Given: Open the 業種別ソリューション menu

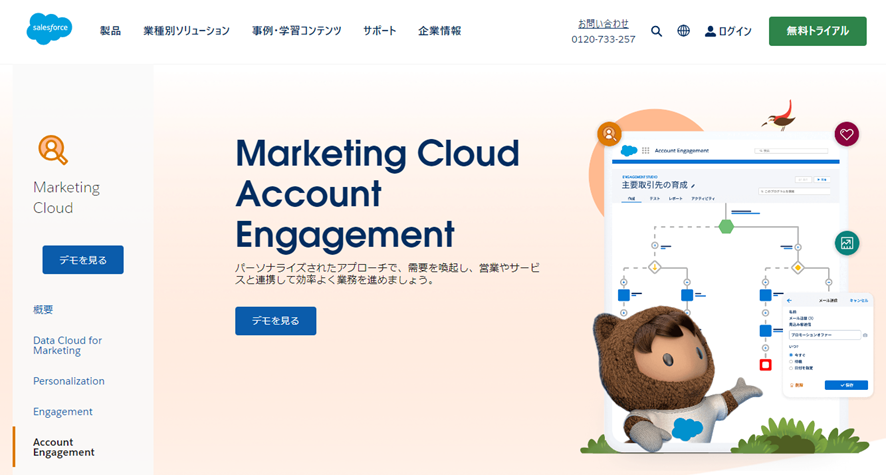Looking at the screenshot, I should [186, 30].
